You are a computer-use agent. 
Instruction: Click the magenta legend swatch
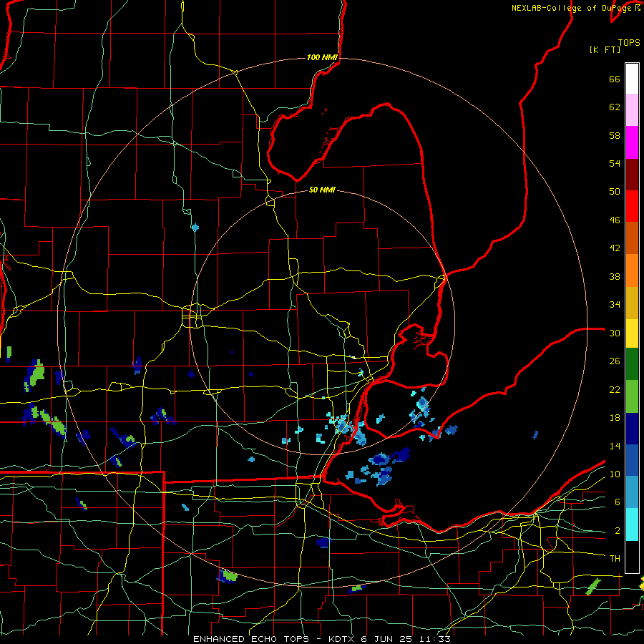(632, 142)
